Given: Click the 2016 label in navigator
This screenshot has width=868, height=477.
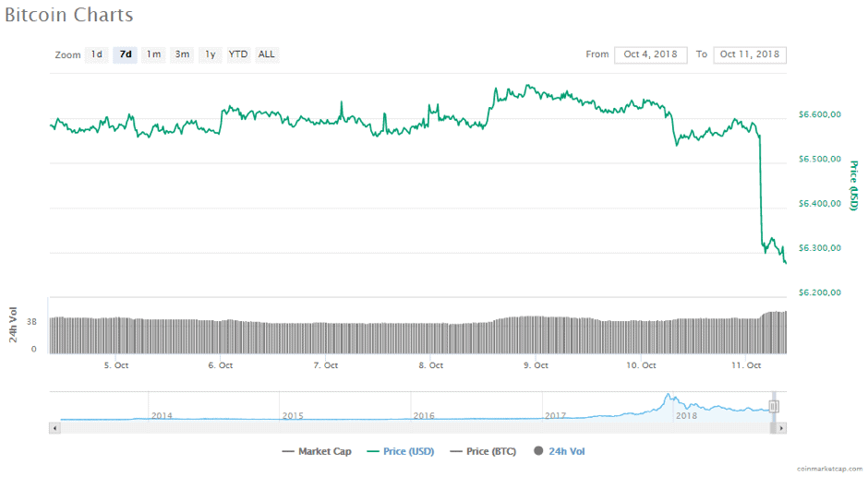Looking at the screenshot, I should [x=424, y=415].
